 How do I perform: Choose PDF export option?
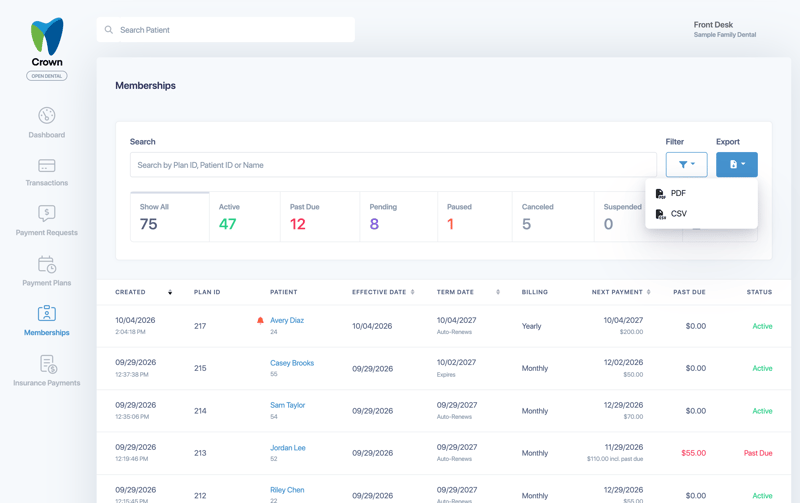[x=702, y=193]
